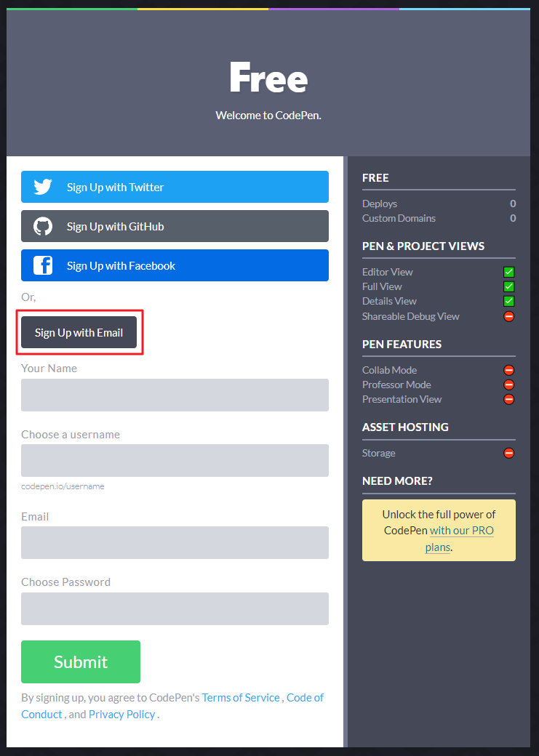Focus the Choose a username field
This screenshot has width=539, height=756.
(175, 460)
